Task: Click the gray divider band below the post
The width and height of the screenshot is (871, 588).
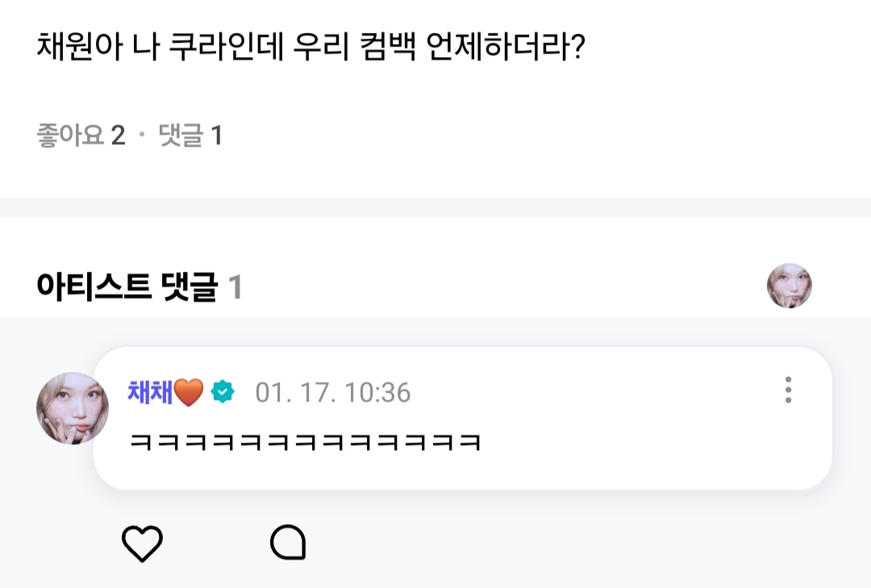Action: click(435, 207)
